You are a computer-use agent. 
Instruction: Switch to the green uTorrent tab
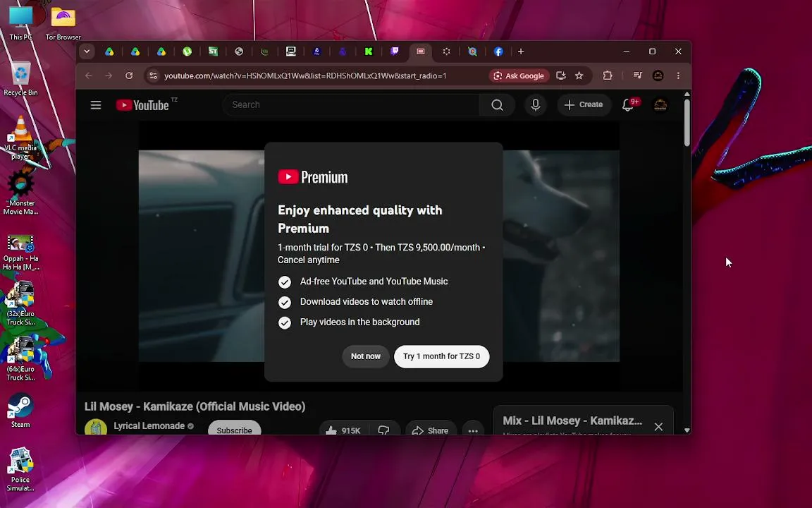click(187, 52)
